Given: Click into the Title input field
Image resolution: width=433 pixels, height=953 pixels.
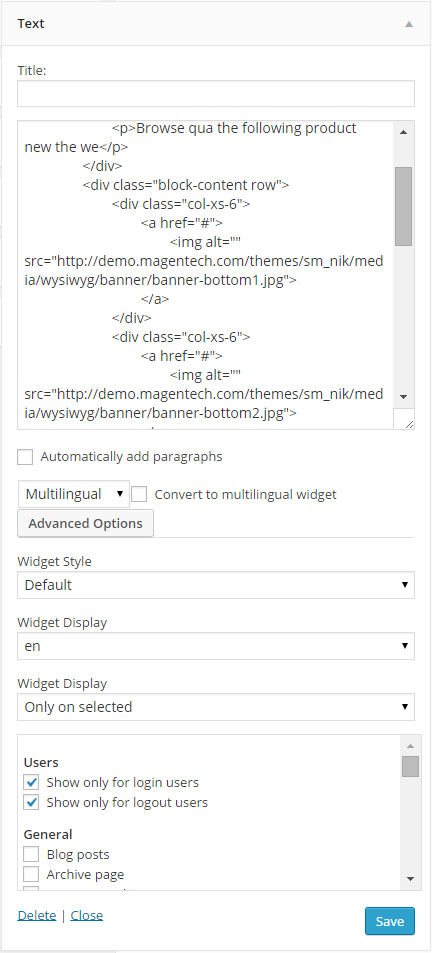Looking at the screenshot, I should [x=216, y=94].
